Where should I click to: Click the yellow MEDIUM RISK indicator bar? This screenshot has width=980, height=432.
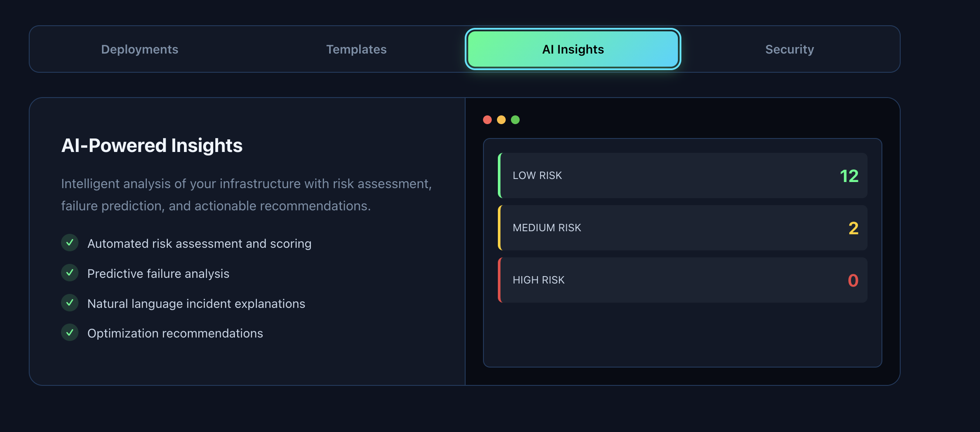tap(500, 228)
